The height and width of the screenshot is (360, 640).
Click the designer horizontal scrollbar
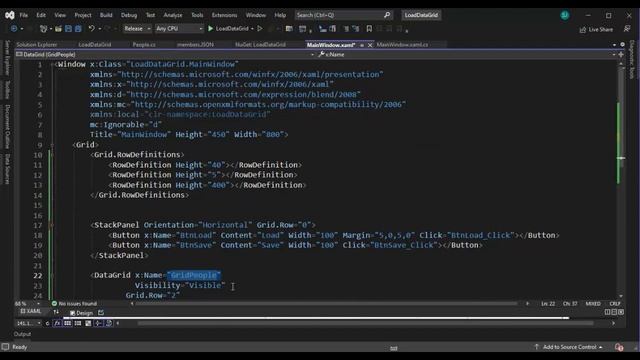[x=365, y=323]
